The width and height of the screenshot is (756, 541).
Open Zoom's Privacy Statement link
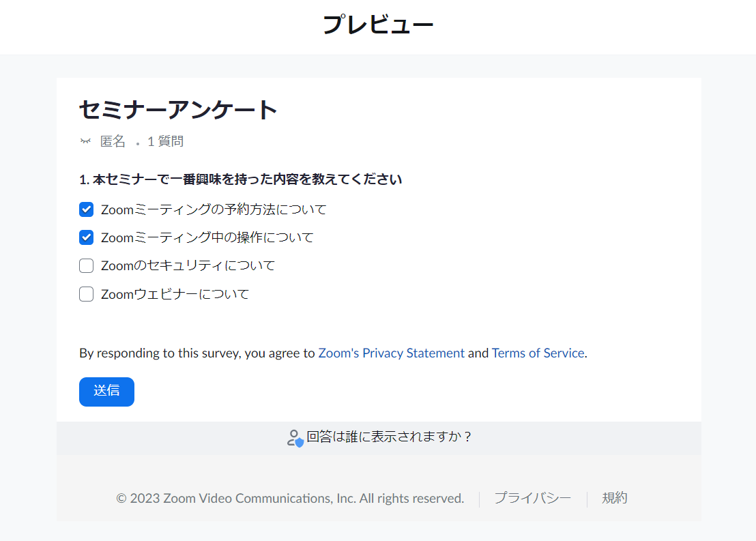(x=391, y=353)
